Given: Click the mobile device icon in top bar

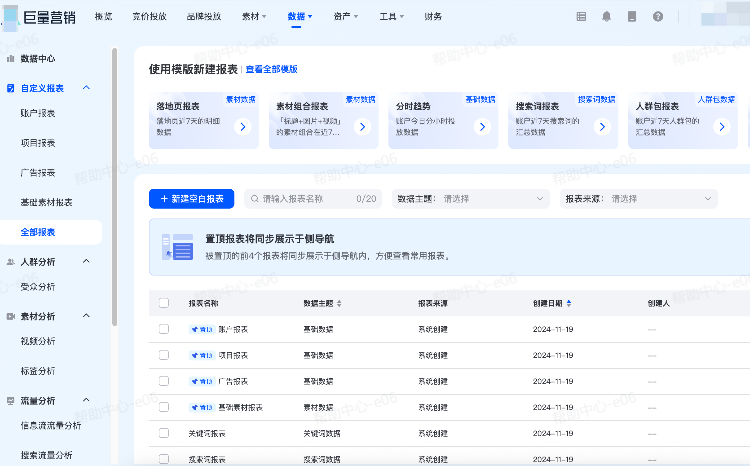Looking at the screenshot, I should (632, 17).
